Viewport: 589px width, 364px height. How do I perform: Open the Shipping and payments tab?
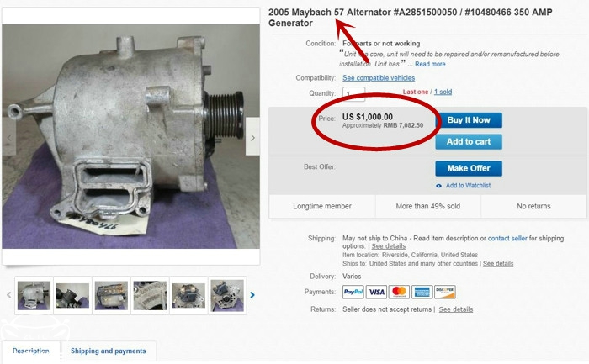[109, 351]
